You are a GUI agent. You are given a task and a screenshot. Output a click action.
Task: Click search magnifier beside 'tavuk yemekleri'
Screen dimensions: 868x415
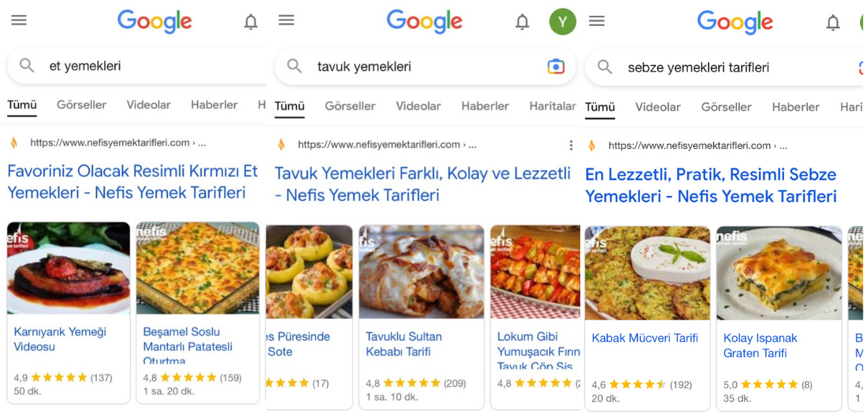point(294,67)
